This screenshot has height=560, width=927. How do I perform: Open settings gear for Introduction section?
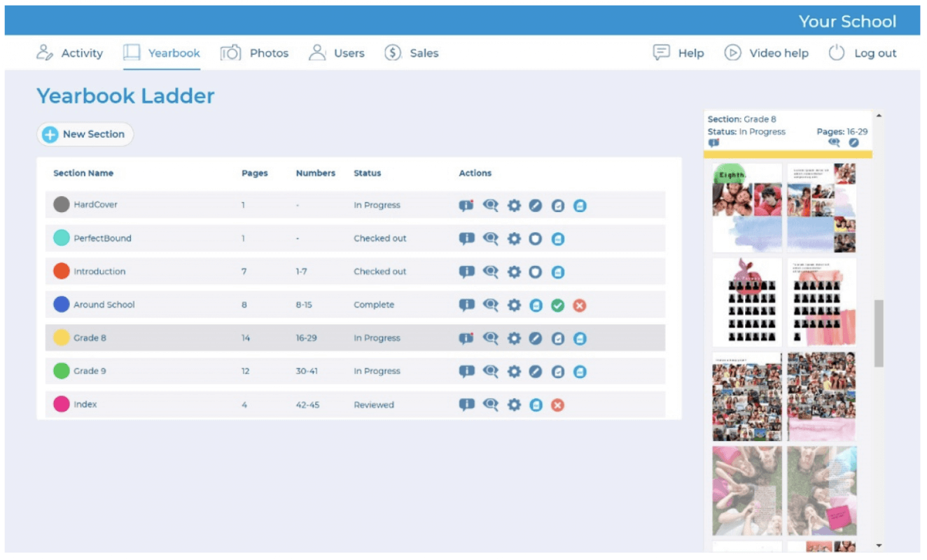coord(514,272)
